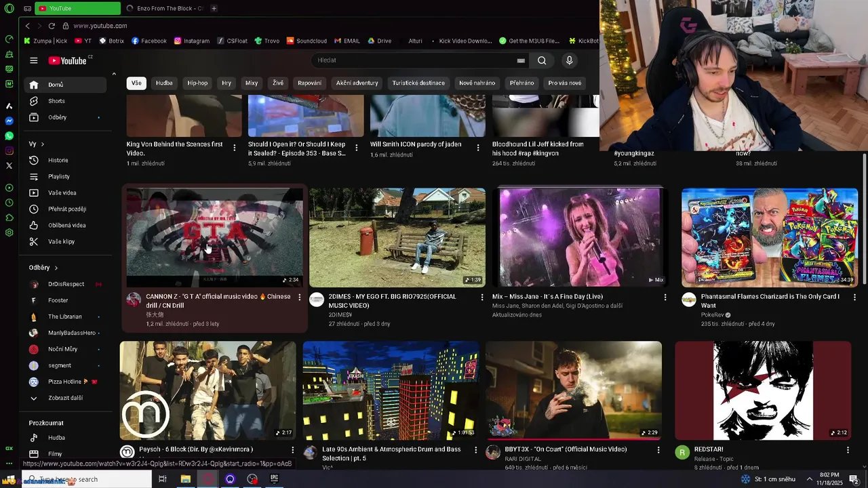Open CSFloat bookmark
The image size is (868, 488).
click(x=232, y=41)
